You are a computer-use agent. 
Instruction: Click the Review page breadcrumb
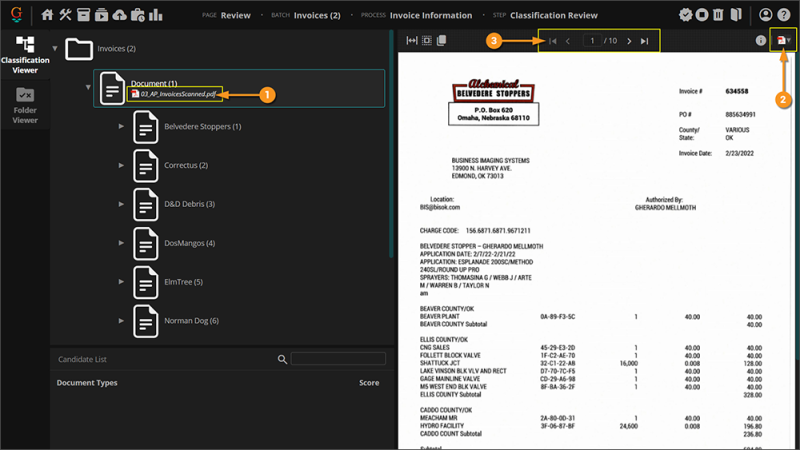pyautogui.click(x=236, y=15)
